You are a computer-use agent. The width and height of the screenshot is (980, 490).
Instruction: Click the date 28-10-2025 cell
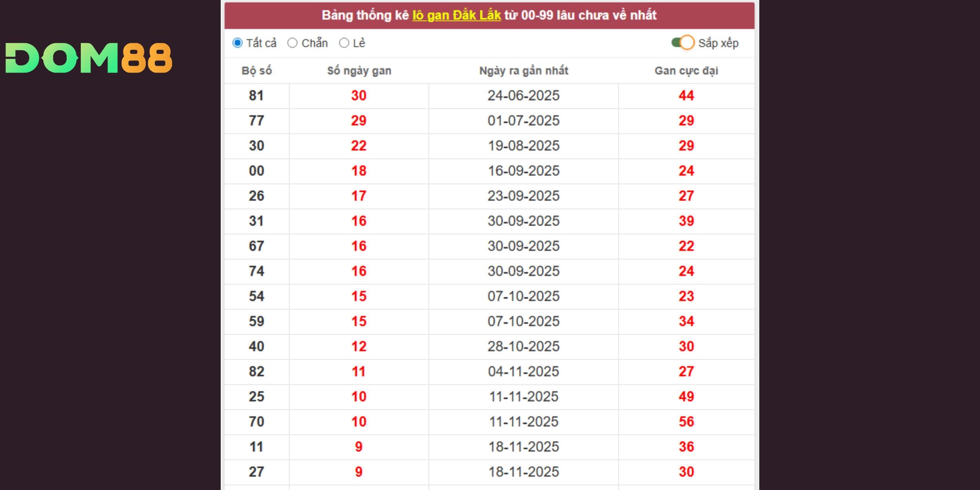tap(523, 347)
